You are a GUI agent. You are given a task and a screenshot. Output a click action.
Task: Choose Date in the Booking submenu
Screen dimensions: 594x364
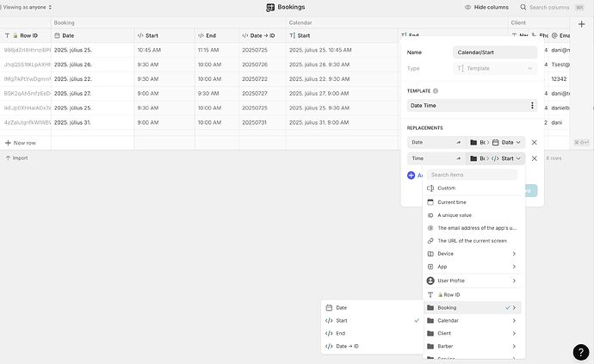[372, 307]
